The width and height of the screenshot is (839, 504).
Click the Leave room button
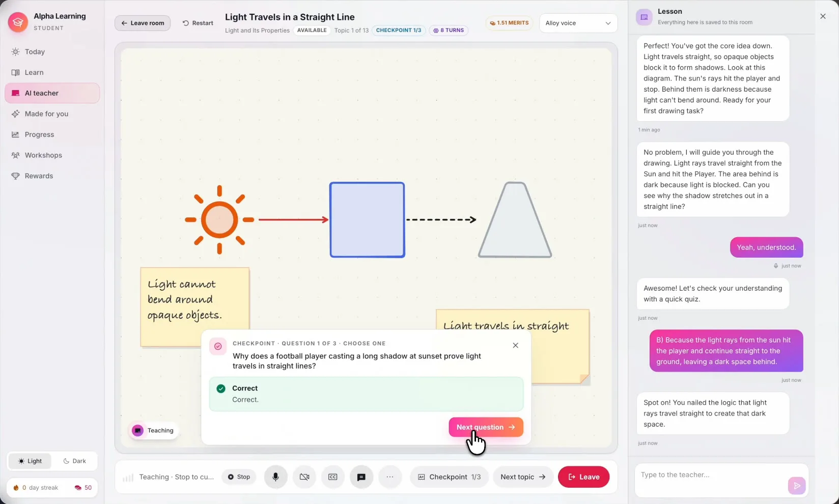pyautogui.click(x=143, y=23)
